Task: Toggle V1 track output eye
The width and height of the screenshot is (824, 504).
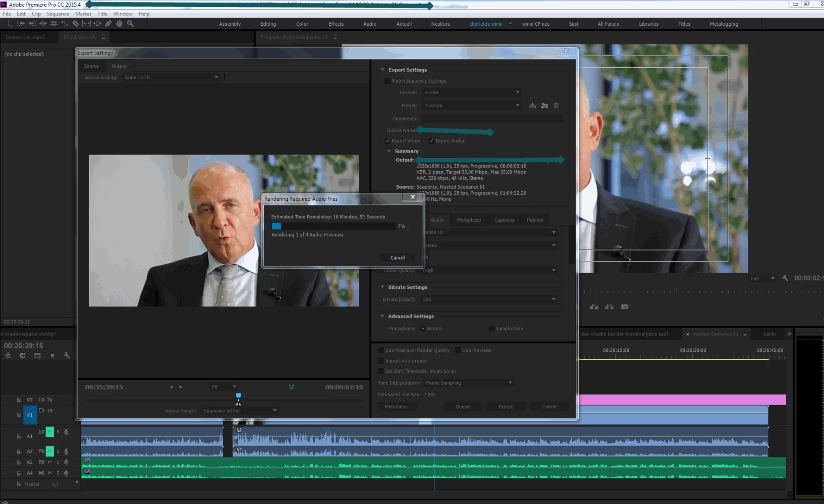Action: pyautogui.click(x=50, y=411)
